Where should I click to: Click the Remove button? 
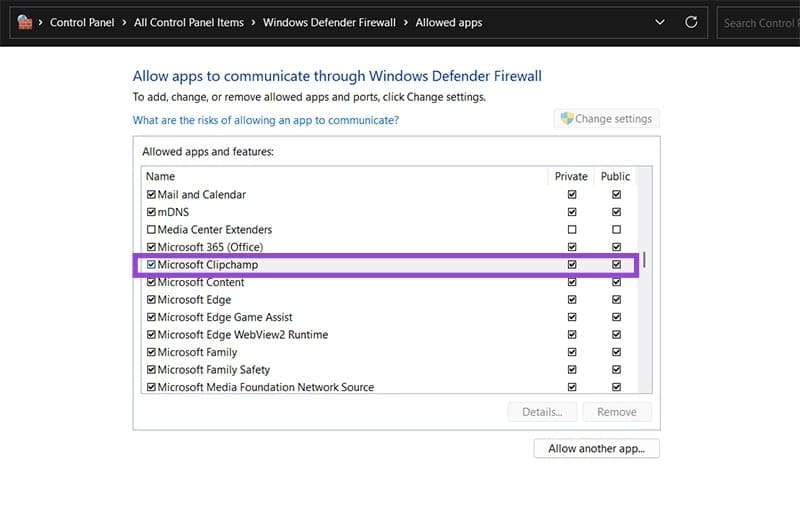tap(617, 412)
